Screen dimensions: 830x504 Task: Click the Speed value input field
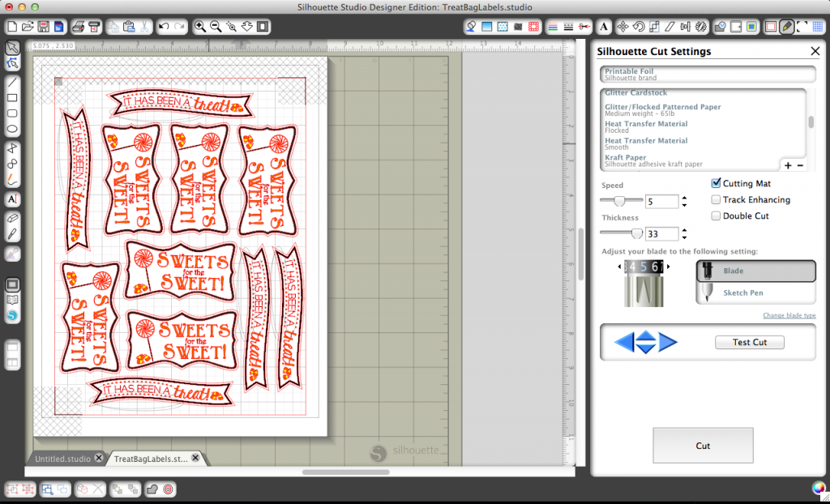click(x=661, y=202)
